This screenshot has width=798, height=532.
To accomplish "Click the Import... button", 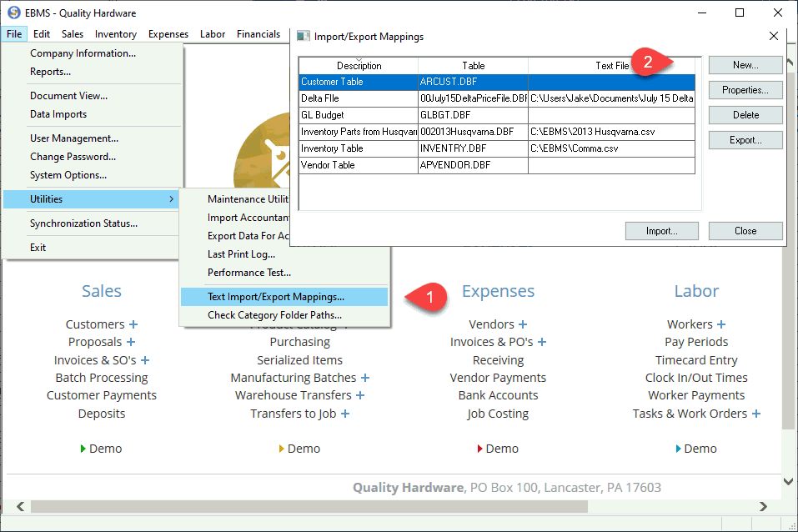I will pyautogui.click(x=661, y=231).
